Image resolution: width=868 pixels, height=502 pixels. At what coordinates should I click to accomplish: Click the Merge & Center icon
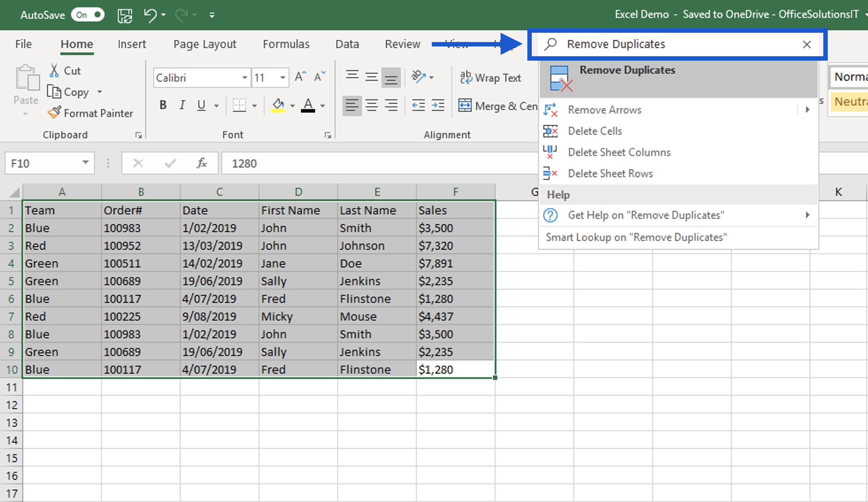[x=465, y=106]
